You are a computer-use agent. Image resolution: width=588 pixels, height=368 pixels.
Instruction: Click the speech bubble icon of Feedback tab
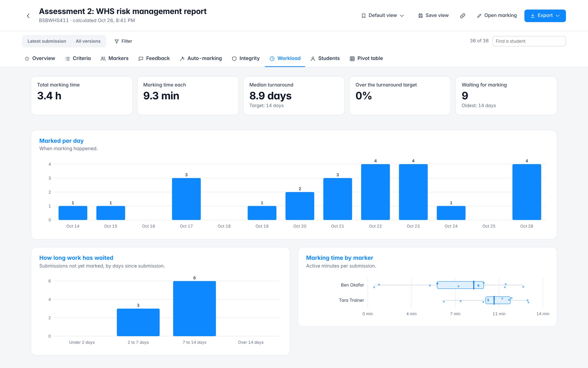click(141, 59)
